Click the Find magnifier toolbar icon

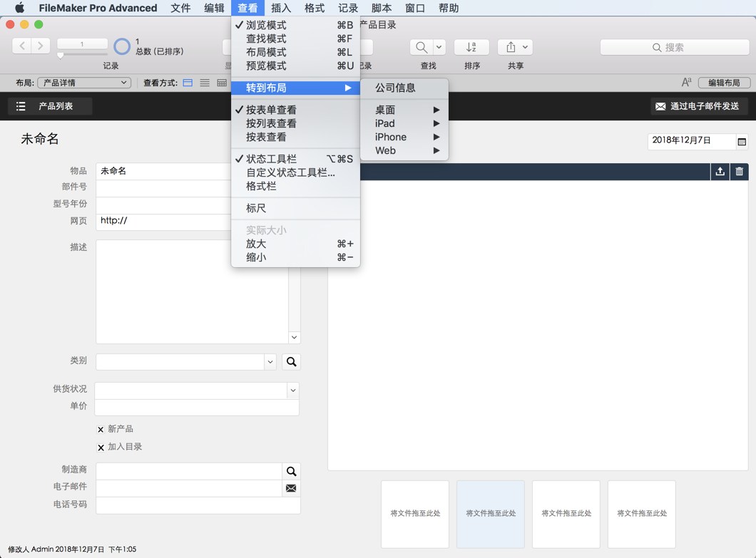point(422,47)
